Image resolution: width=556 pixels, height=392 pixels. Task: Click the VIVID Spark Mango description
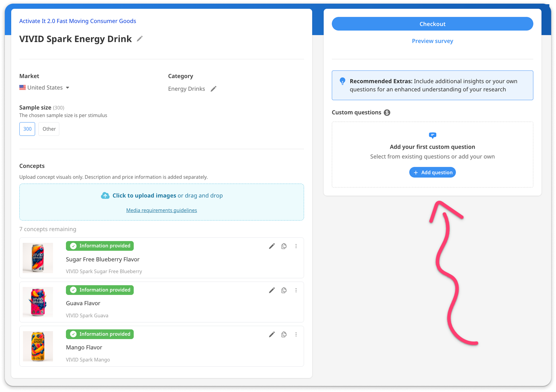point(88,360)
